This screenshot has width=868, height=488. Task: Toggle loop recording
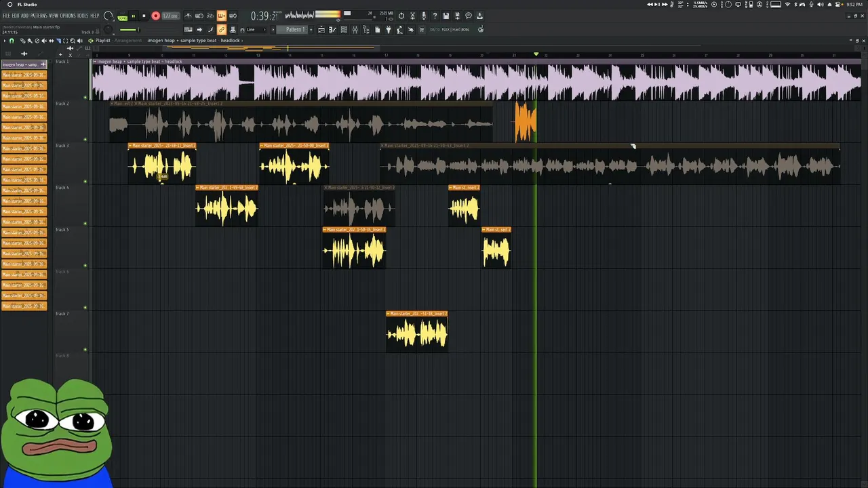tap(233, 16)
